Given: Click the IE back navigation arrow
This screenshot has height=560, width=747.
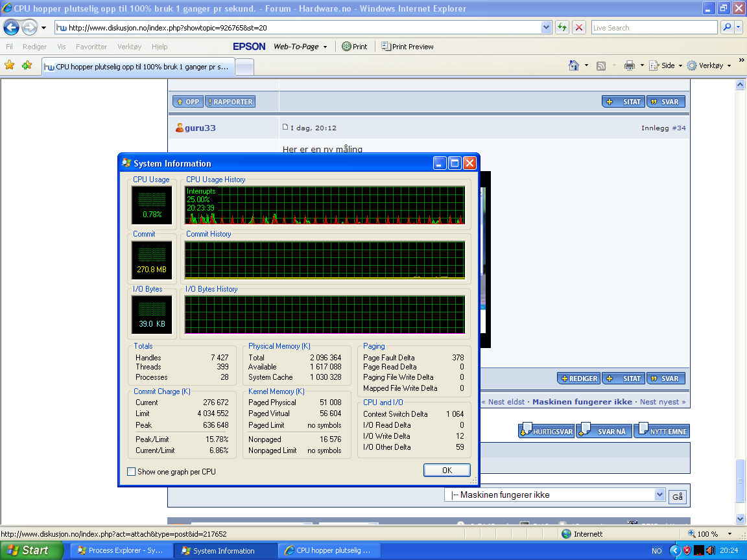Looking at the screenshot, I should click(11, 28).
